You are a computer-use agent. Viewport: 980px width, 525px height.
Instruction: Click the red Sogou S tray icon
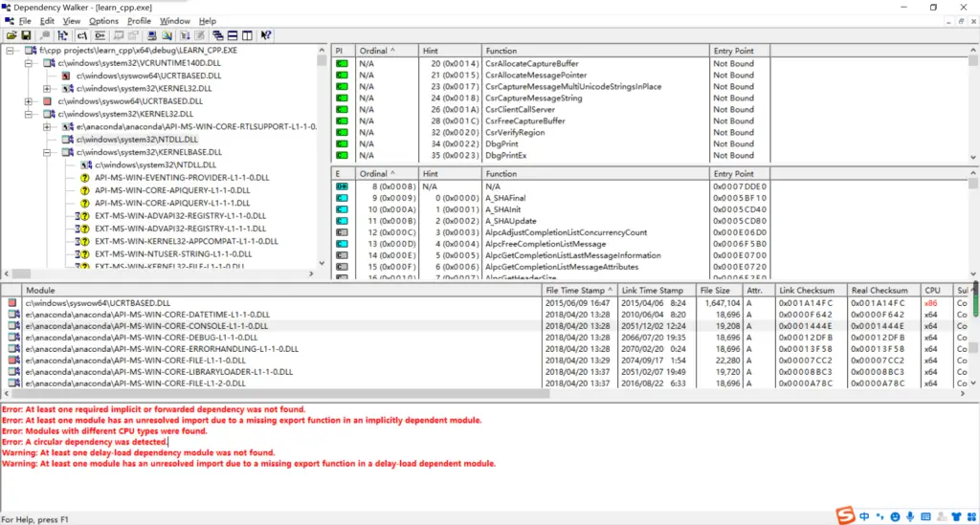845,515
